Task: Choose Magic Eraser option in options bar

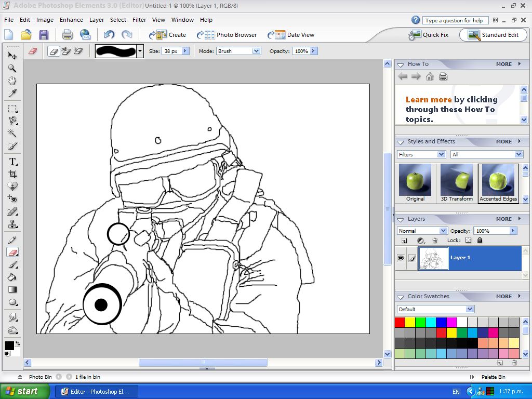Action: (78, 51)
